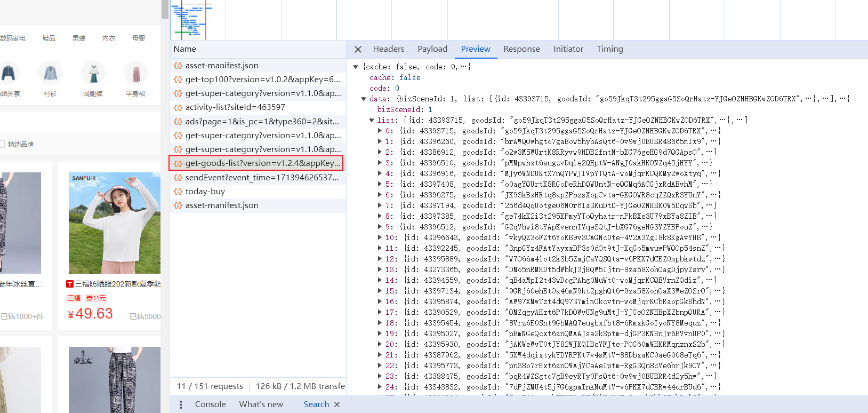The width and height of the screenshot is (868, 413).
Task: Expand list item 1 with id 43396260
Action: click(x=380, y=141)
